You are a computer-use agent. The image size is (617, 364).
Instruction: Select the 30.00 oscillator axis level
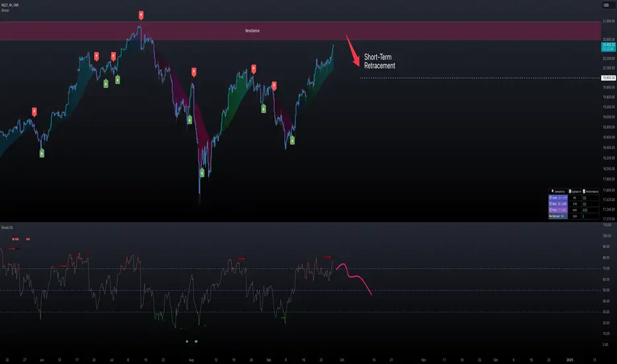pyautogui.click(x=606, y=312)
